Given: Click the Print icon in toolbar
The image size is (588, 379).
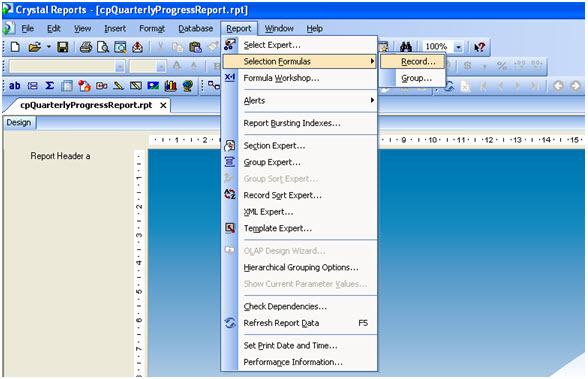Looking at the screenshot, I should 86,47.
